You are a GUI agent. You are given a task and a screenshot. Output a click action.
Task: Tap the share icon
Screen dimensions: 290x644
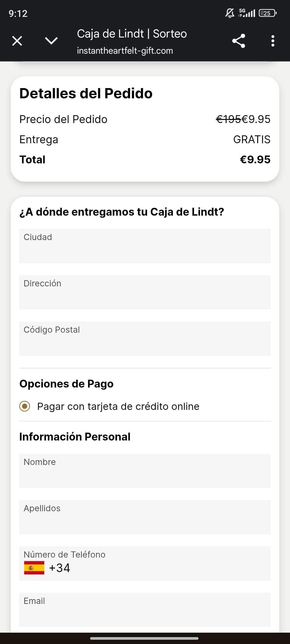(x=238, y=41)
